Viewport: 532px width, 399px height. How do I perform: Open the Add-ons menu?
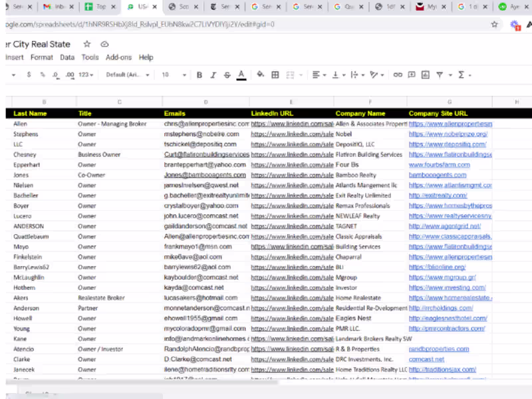[x=119, y=58]
